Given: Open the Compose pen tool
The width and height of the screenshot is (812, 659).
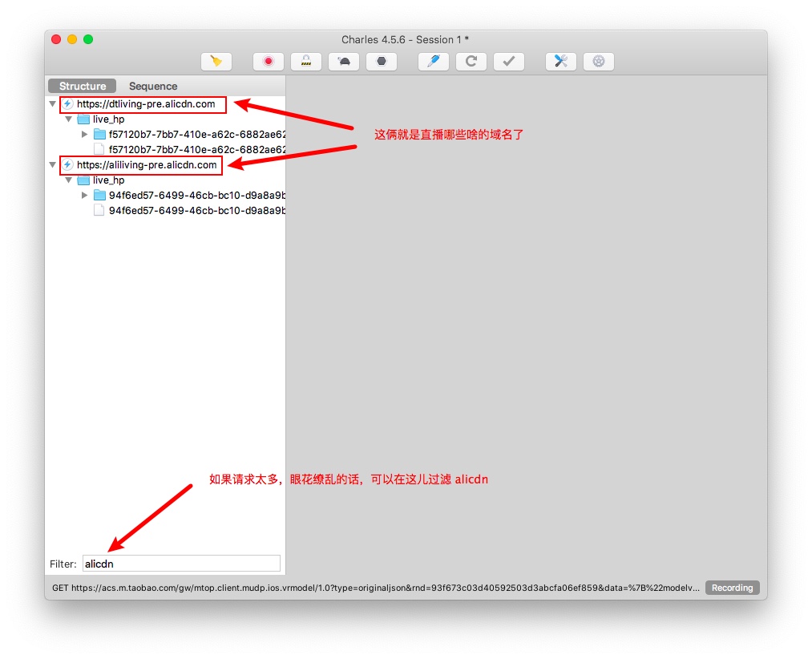Looking at the screenshot, I should tap(434, 61).
